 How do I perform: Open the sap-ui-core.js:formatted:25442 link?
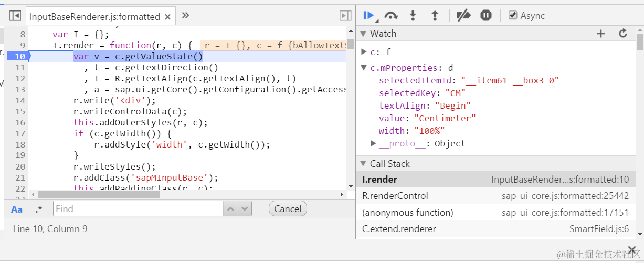(565, 196)
